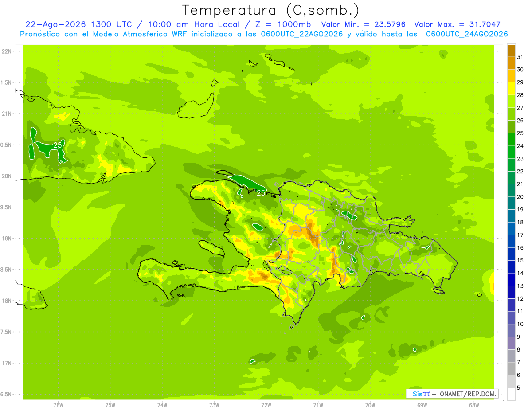532x411 pixels.
Task: Click 'Valor Min. = 23.5796'
Action: [x=364, y=24]
